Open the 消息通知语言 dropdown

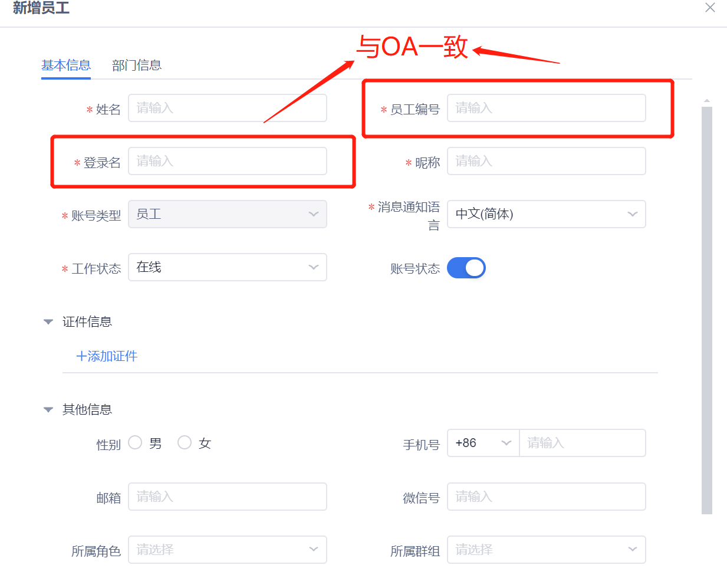546,214
